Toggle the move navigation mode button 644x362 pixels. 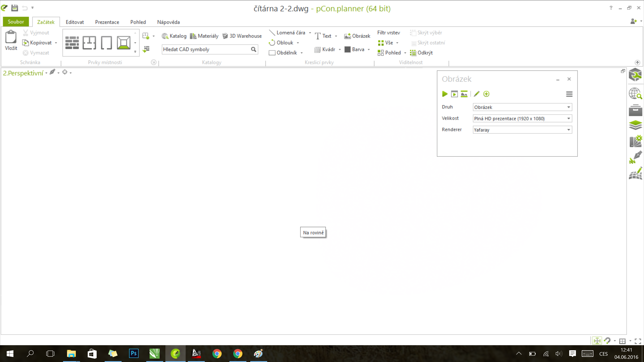pyautogui.click(x=597, y=341)
